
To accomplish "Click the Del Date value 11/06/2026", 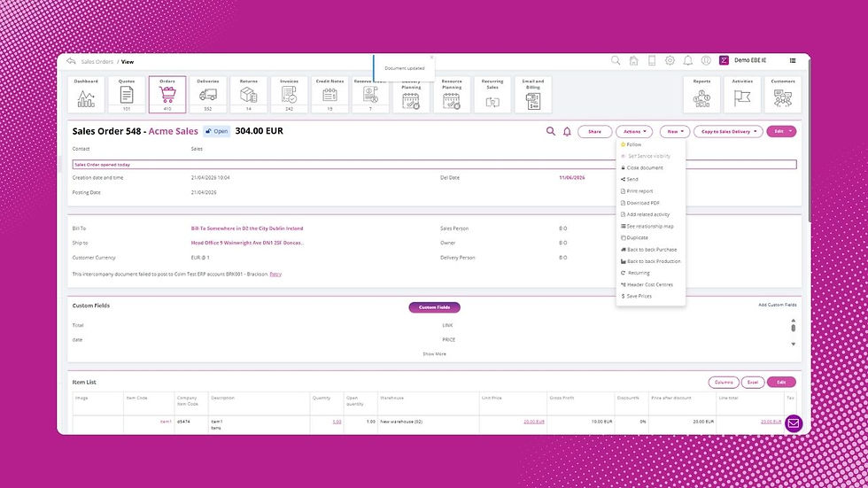I will (x=572, y=178).
